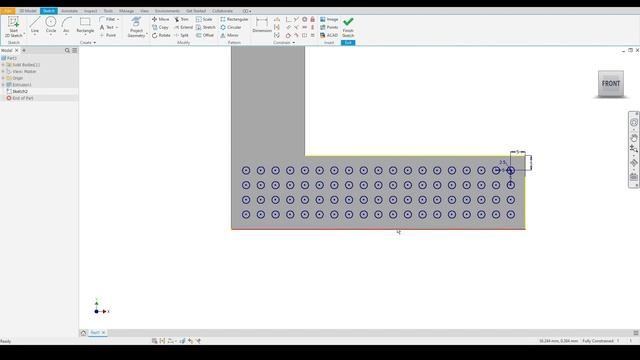Screen dimensions: 640x360
Task: Switch to the Environments tab
Action: [x=167, y=11]
